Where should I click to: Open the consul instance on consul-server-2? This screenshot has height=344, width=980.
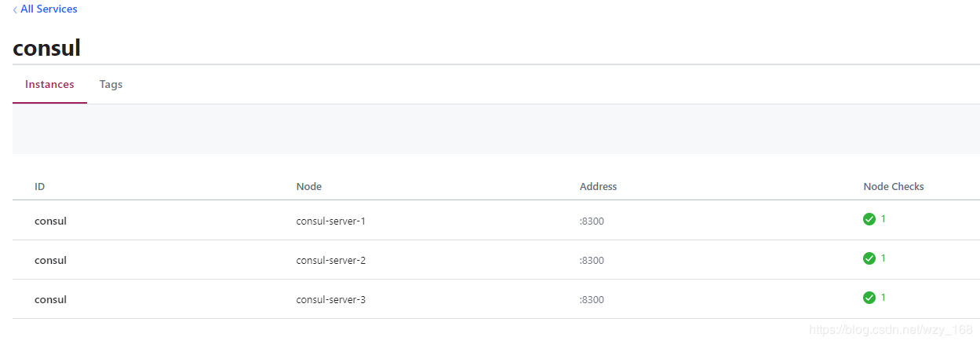(x=50, y=260)
